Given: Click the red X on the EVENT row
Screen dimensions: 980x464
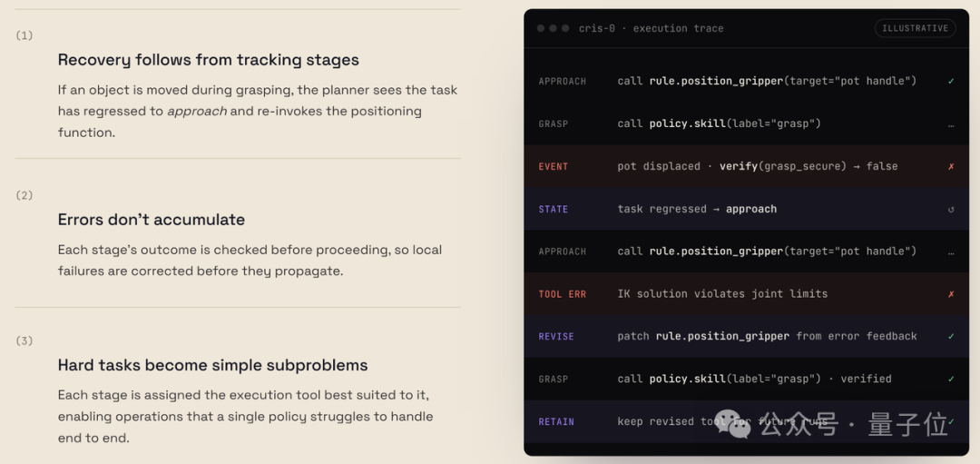Looking at the screenshot, I should tap(951, 166).
